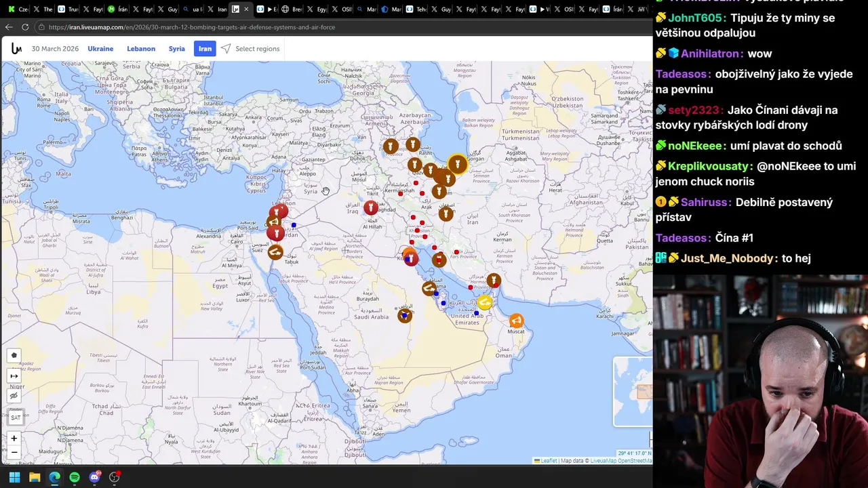This screenshot has height=488, width=868.
Task: Switch to the Ukraine map
Action: 100,49
